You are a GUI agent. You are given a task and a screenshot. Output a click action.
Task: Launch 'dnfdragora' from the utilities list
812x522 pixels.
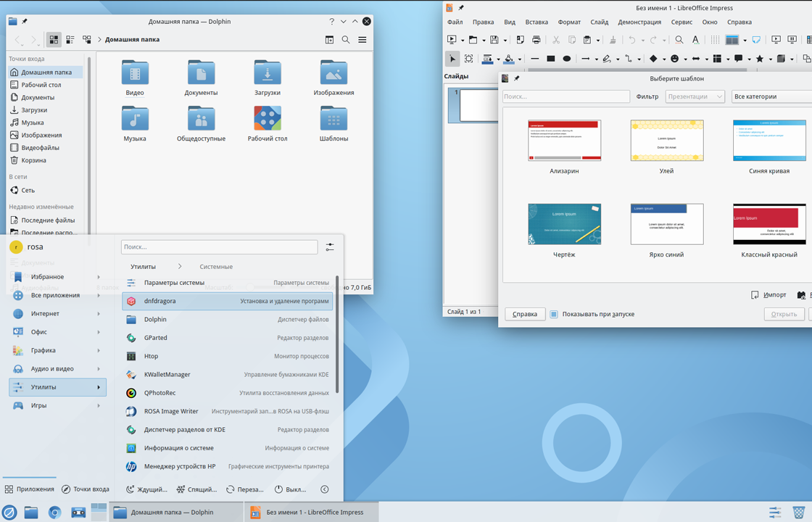pos(228,301)
